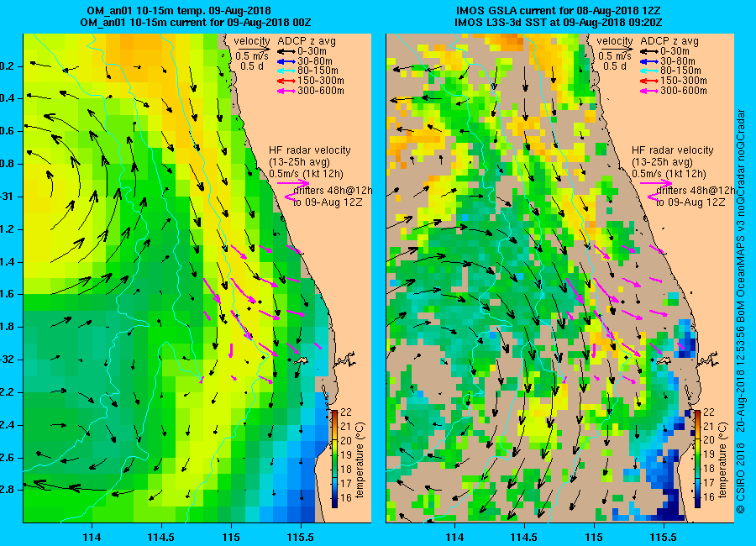Click title 'IMOS L3S-3d SST at 09-Aug-2018 09:20Z'
This screenshot has height=546, width=756.
pyautogui.click(x=559, y=23)
